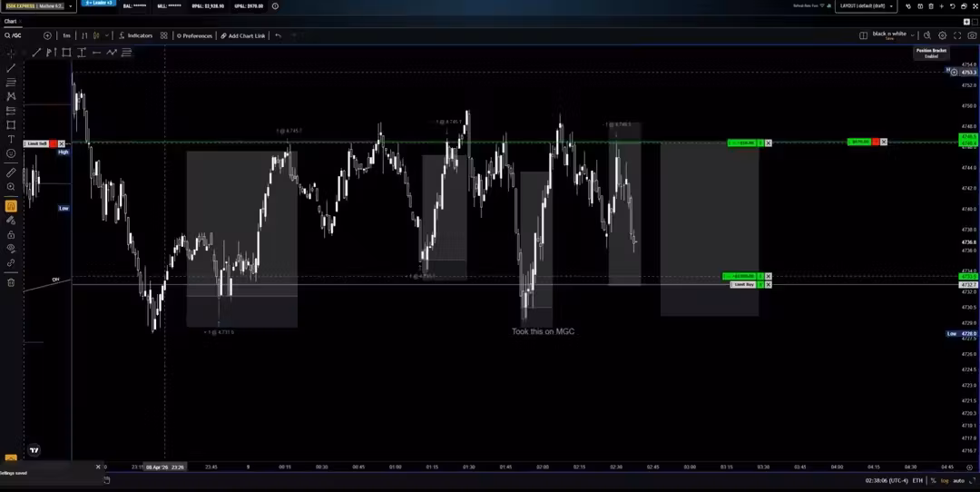Screen dimensions: 980x492
Task: Select the Text tool in sidebar
Action: pos(11,139)
